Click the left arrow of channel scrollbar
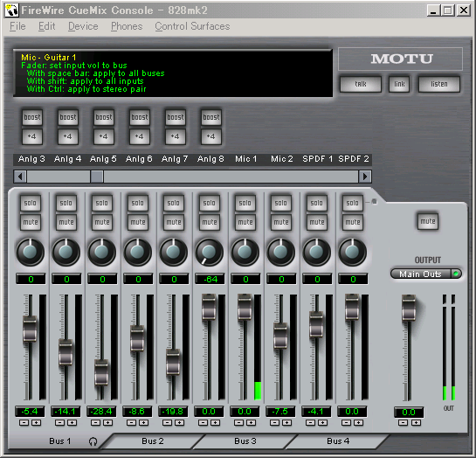 (20, 177)
